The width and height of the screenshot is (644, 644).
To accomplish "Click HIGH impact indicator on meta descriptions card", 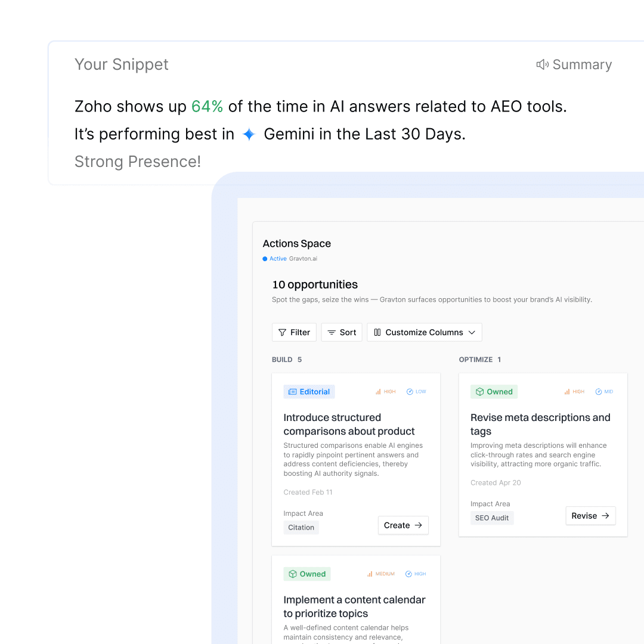I will pos(574,392).
